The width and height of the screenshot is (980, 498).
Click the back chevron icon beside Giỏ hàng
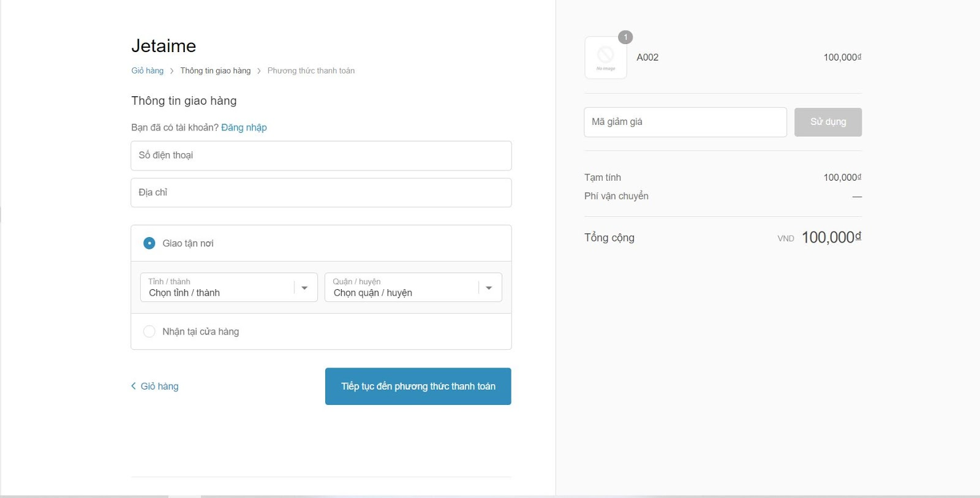(134, 386)
